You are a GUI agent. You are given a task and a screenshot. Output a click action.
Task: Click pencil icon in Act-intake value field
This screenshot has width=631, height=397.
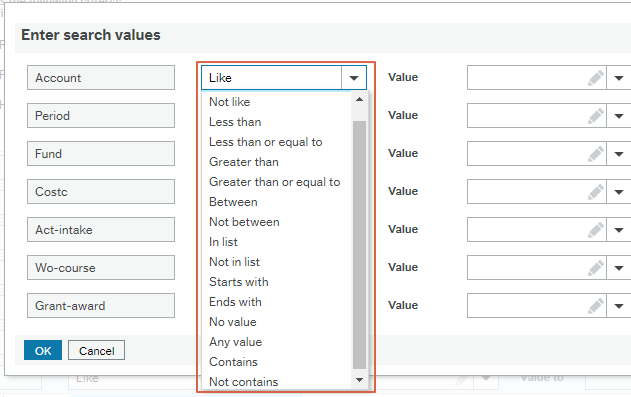[x=596, y=230]
